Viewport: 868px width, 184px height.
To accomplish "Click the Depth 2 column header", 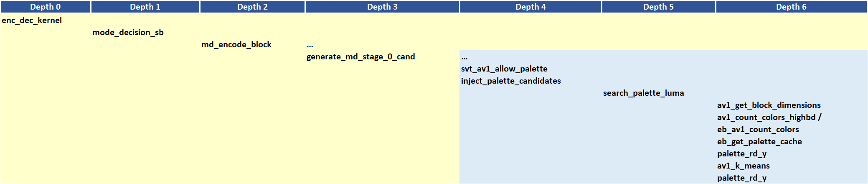I will [x=252, y=7].
